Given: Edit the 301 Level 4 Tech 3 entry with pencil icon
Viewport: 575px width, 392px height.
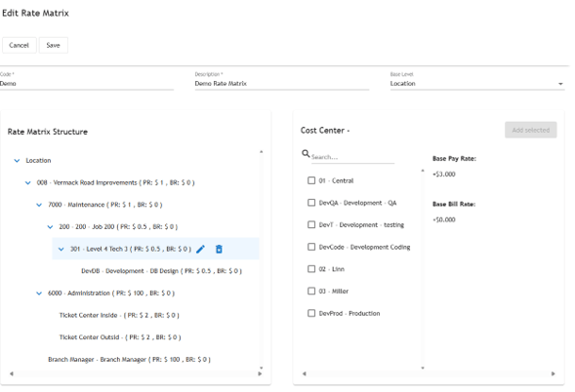Looking at the screenshot, I should [x=200, y=249].
